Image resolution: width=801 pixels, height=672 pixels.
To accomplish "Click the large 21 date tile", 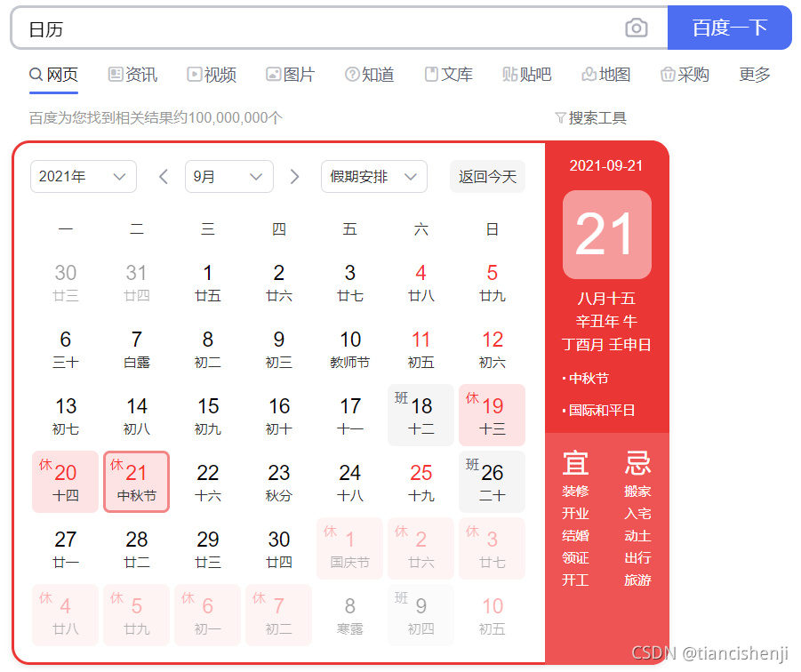I will 607,235.
